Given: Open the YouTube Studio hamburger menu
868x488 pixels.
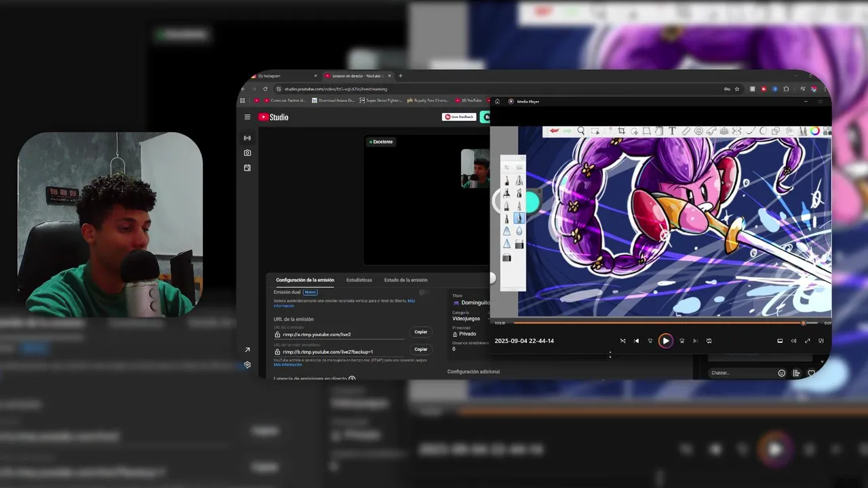Looking at the screenshot, I should click(248, 117).
